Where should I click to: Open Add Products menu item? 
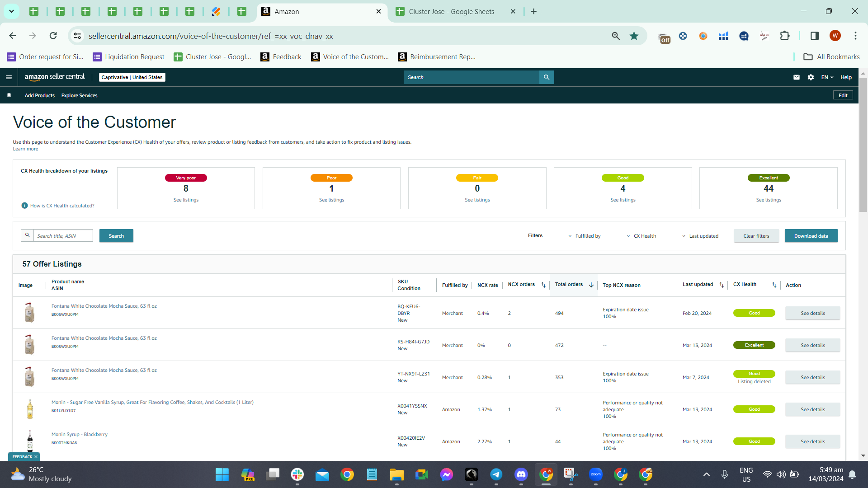[40, 95]
